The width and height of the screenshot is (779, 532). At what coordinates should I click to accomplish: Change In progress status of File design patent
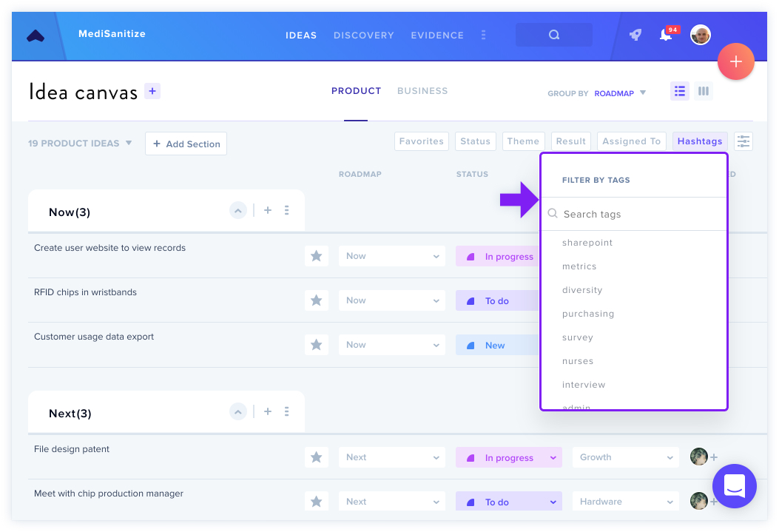coord(509,457)
